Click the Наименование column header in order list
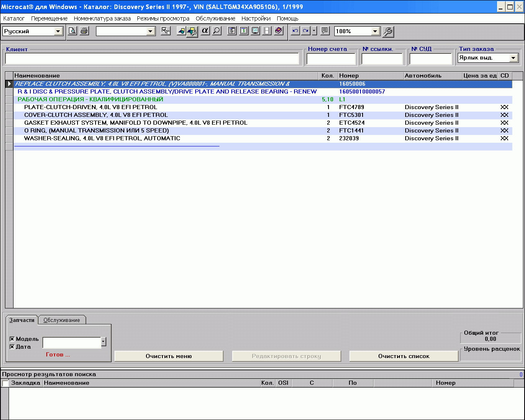 166,75
